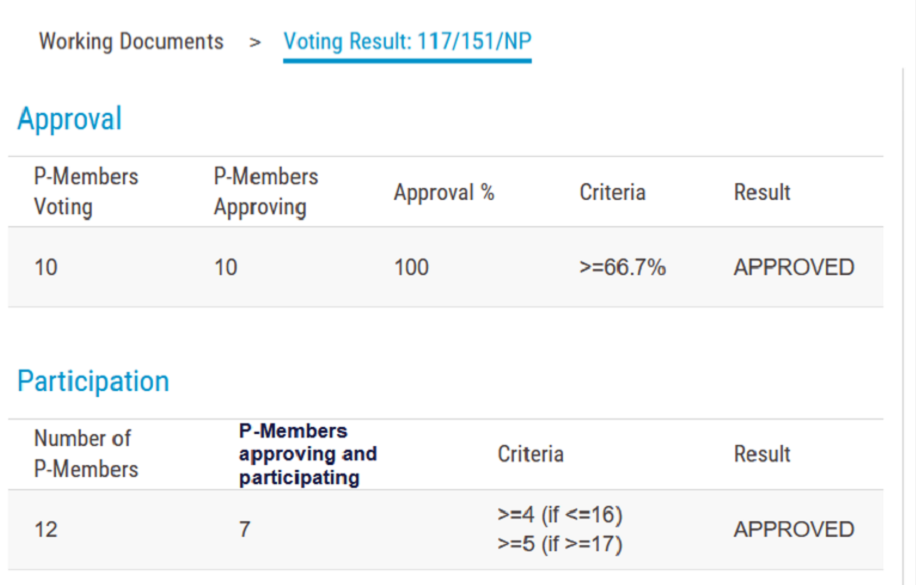This screenshot has width=916, height=585.
Task: Click the Participation section heading
Action: (93, 381)
